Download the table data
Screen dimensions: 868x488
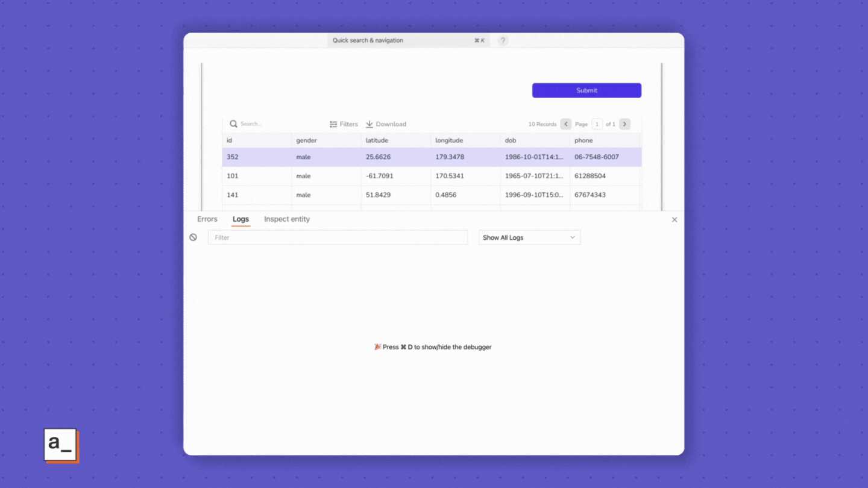click(x=386, y=124)
